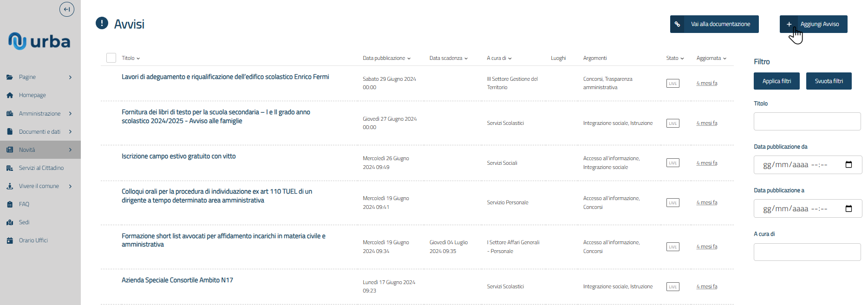
Task: Sort by Data pubblicazione column
Action: 386,58
